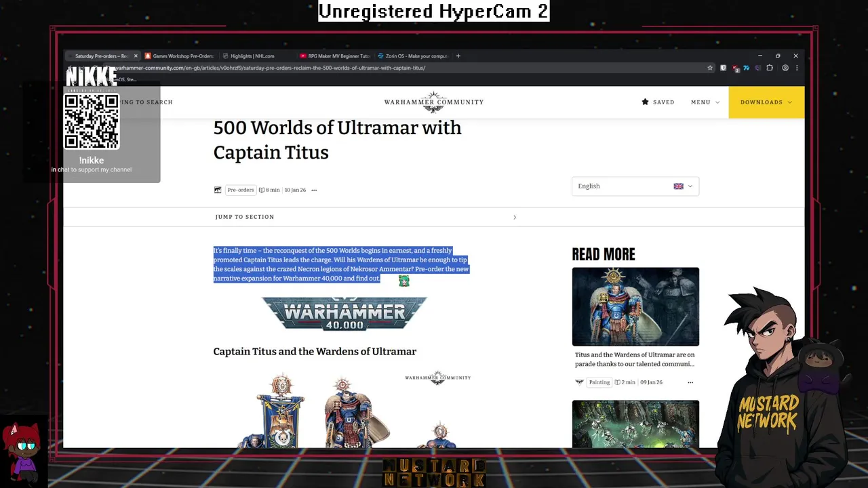Expand the Menu dropdown
Image resolution: width=868 pixels, height=488 pixels.
[x=705, y=102]
